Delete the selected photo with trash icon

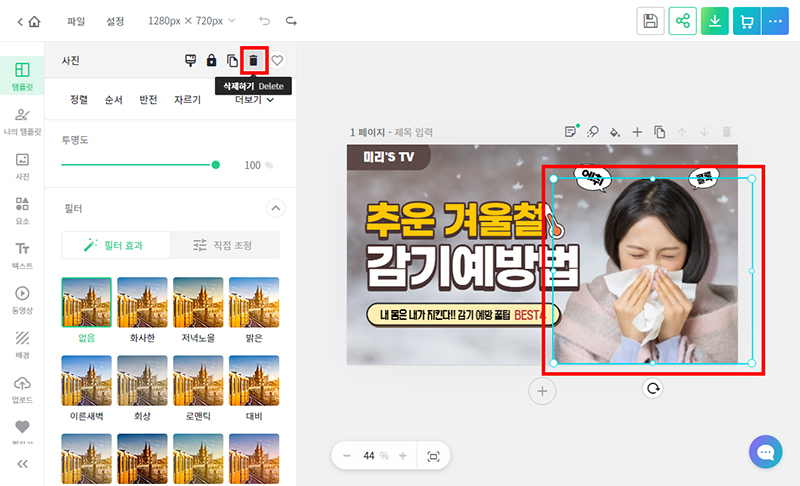[x=254, y=60]
